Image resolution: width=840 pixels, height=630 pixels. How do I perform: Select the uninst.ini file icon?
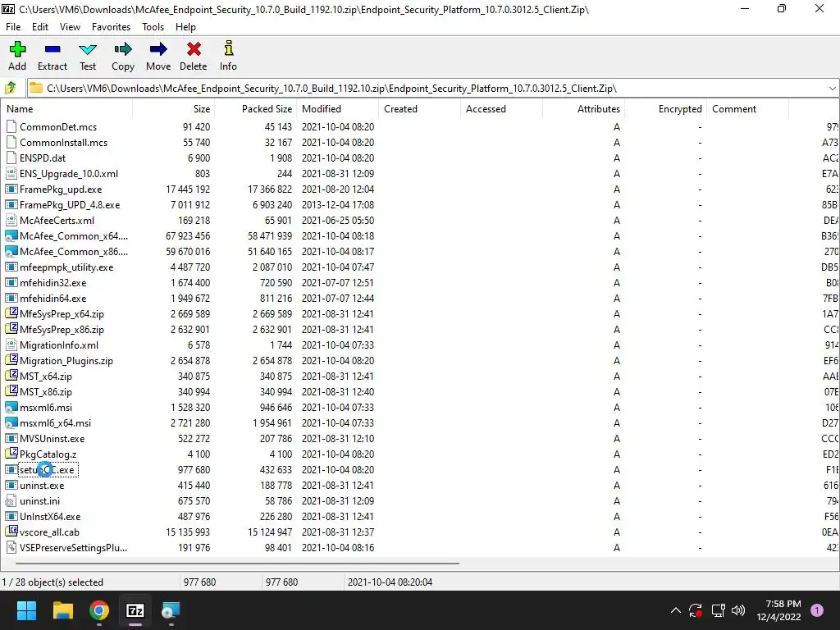11,501
